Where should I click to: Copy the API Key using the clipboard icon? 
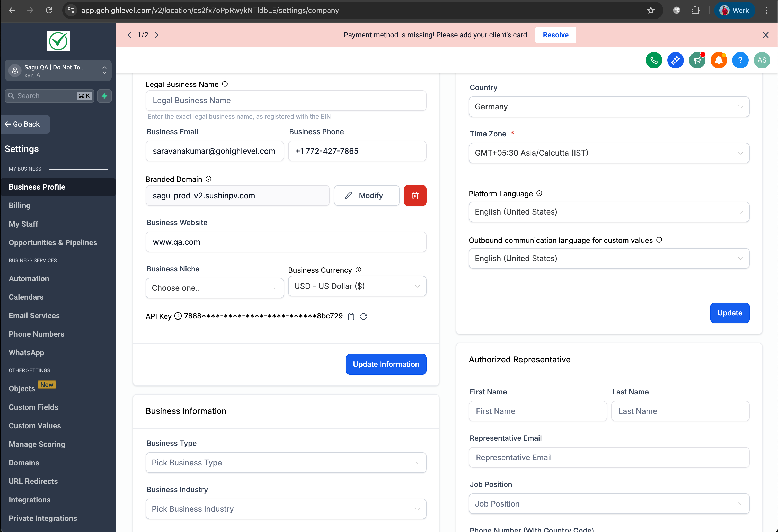pos(351,316)
